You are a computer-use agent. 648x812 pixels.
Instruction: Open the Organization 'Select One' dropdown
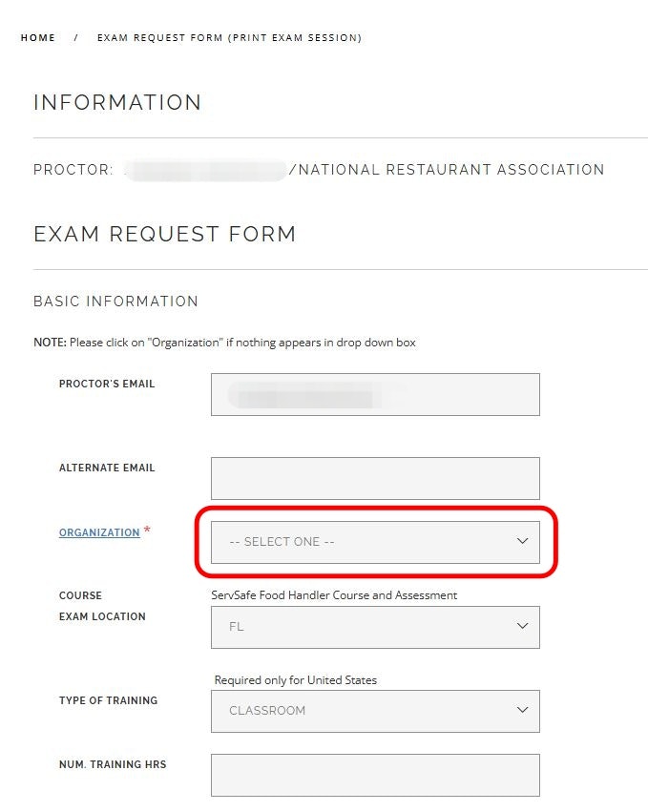(375, 542)
